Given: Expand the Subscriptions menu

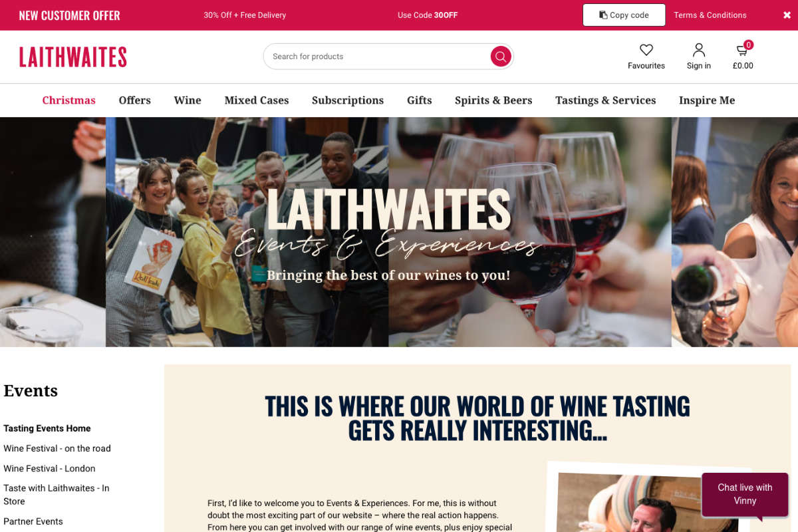Looking at the screenshot, I should 348,100.
